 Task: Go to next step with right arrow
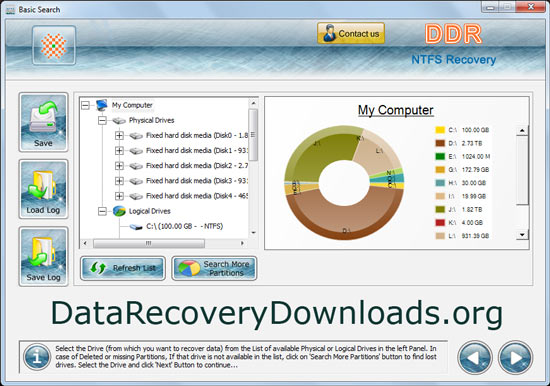[x=515, y=358]
